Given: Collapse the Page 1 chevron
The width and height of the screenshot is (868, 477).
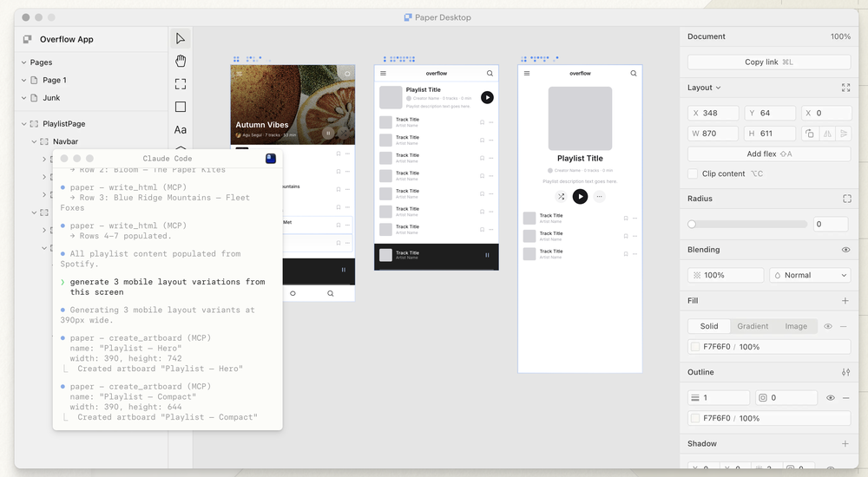Looking at the screenshot, I should [23, 81].
